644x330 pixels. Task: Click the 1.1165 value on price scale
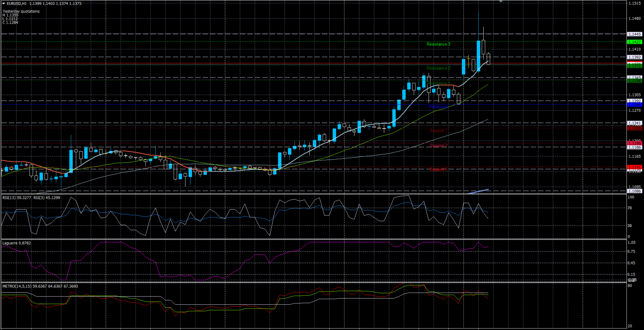[635, 156]
